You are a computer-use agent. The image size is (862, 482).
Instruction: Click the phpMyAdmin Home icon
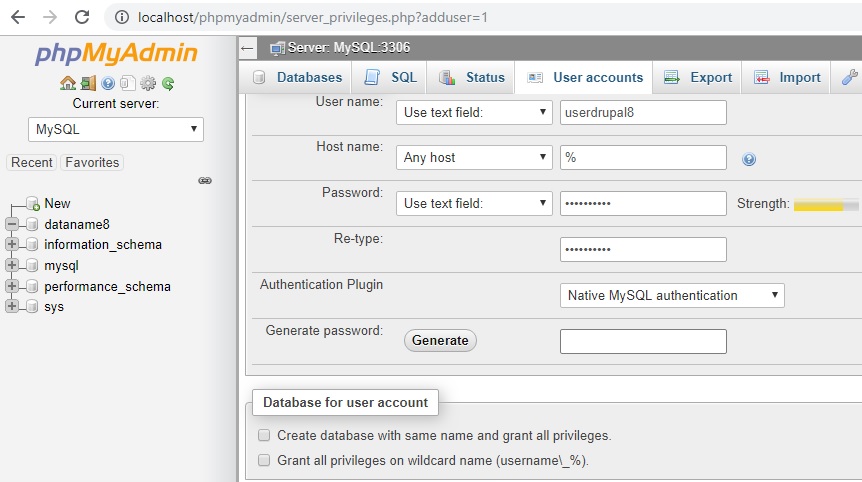[x=68, y=83]
